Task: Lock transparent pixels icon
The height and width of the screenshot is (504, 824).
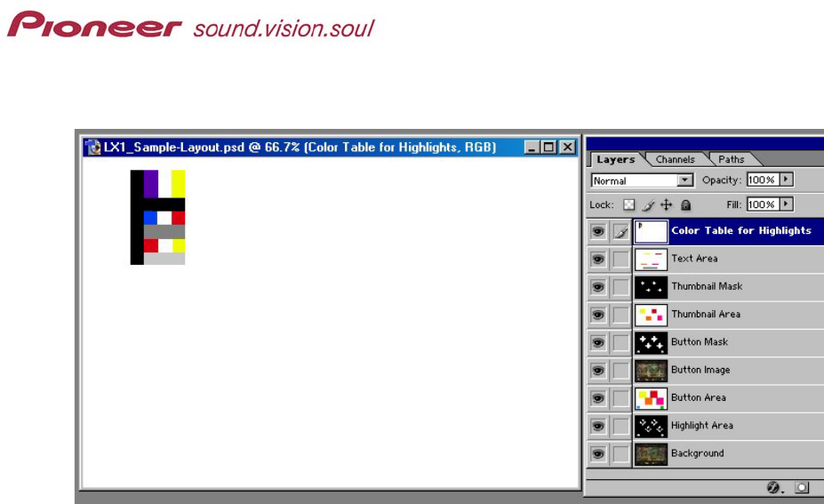Action: click(x=628, y=205)
